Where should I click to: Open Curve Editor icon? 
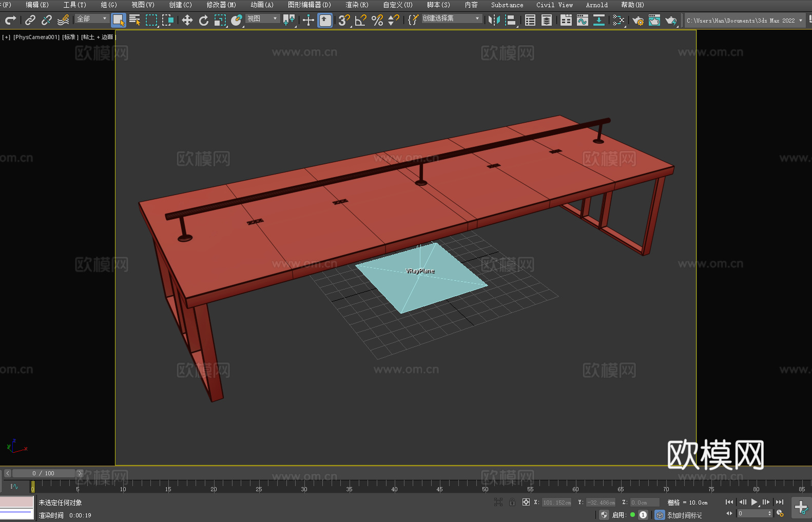pyautogui.click(x=583, y=20)
